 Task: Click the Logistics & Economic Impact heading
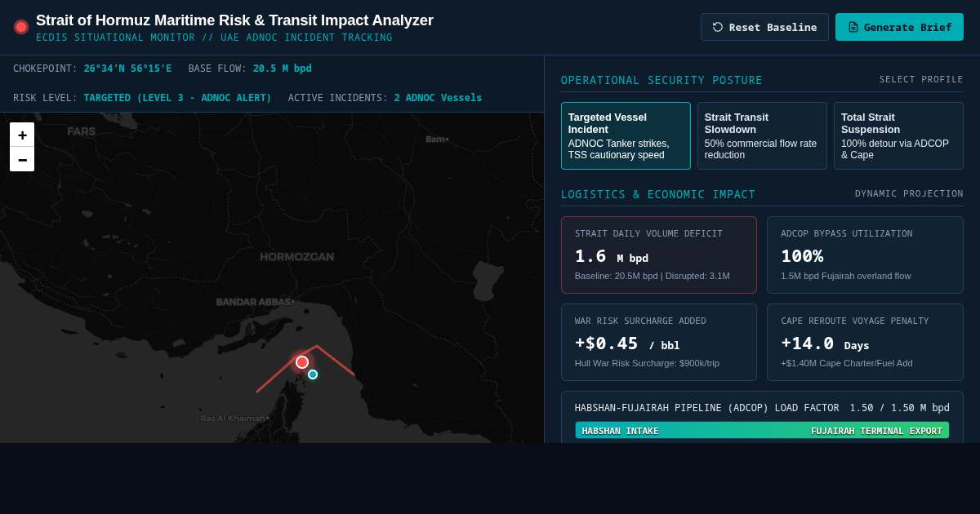click(658, 194)
